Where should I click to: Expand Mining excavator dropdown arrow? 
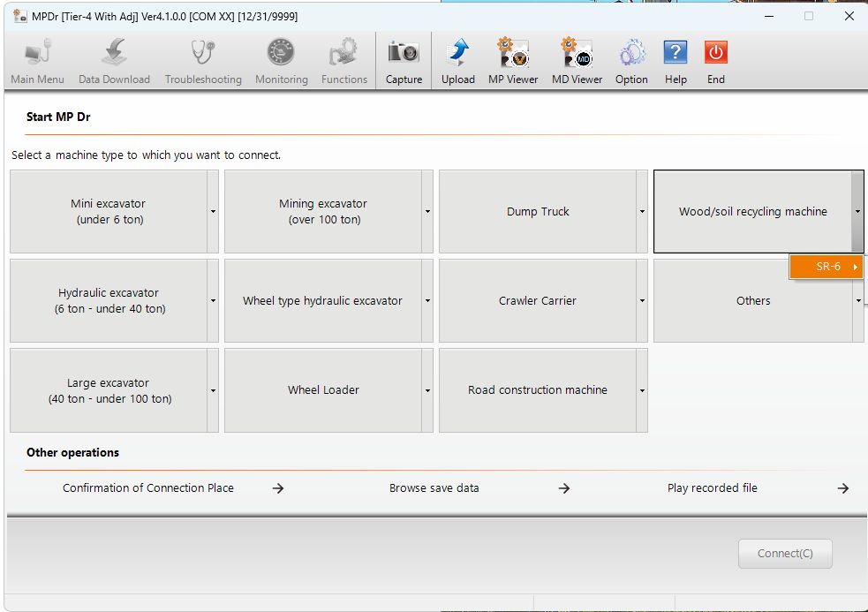(x=427, y=212)
